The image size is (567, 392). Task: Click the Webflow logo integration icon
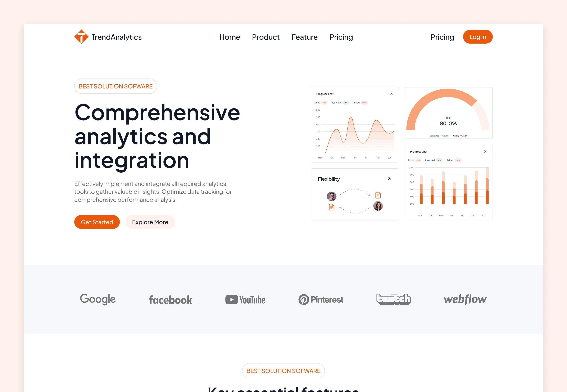coord(465,299)
